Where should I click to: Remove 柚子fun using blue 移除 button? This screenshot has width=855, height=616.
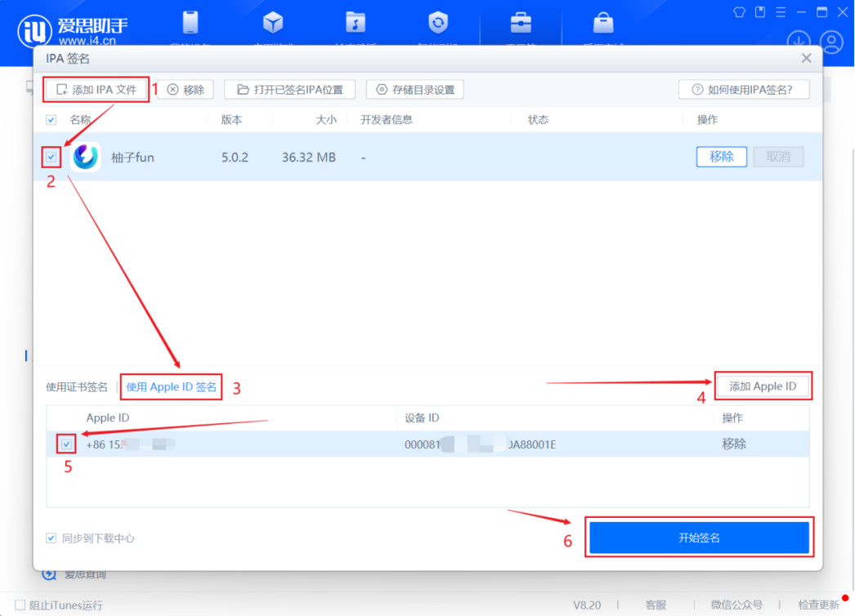722,157
